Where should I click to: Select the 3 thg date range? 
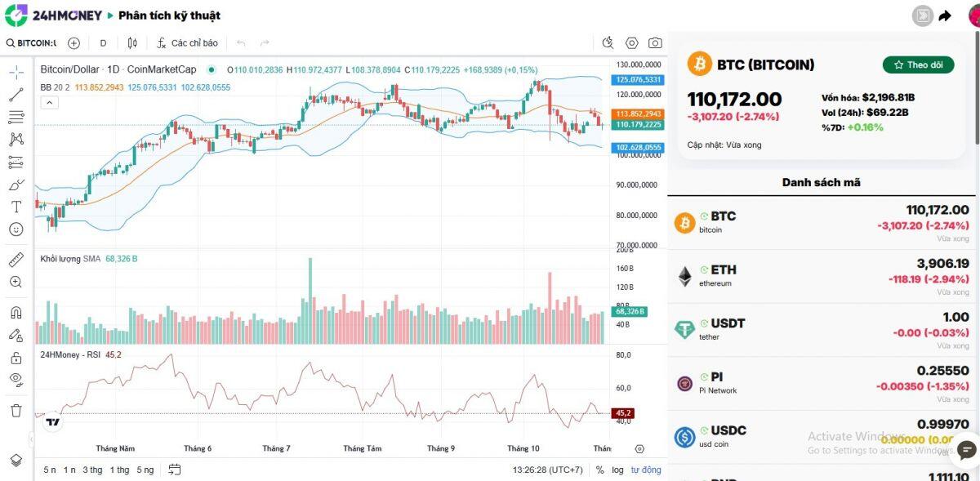tap(92, 470)
